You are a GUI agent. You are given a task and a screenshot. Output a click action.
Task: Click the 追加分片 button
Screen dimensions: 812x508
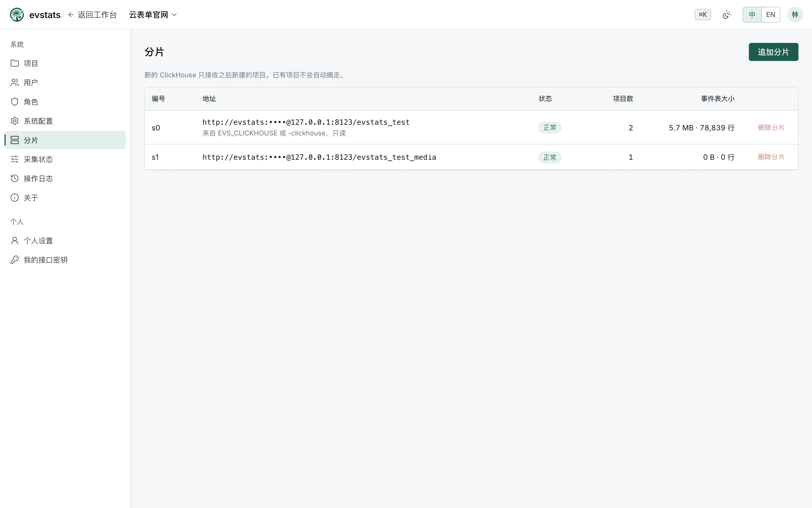(773, 52)
